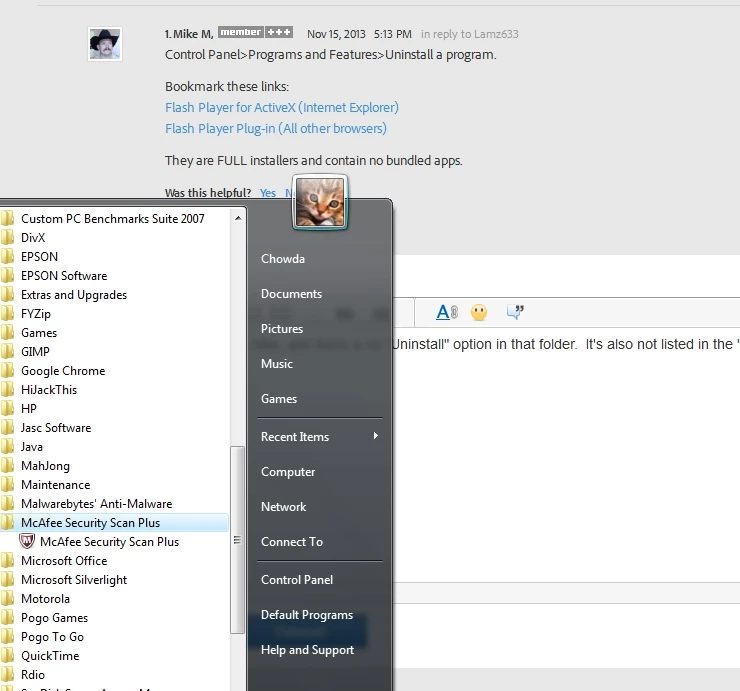This screenshot has height=691, width=740.
Task: Click the Maintenance folder icon
Action: click(x=8, y=485)
